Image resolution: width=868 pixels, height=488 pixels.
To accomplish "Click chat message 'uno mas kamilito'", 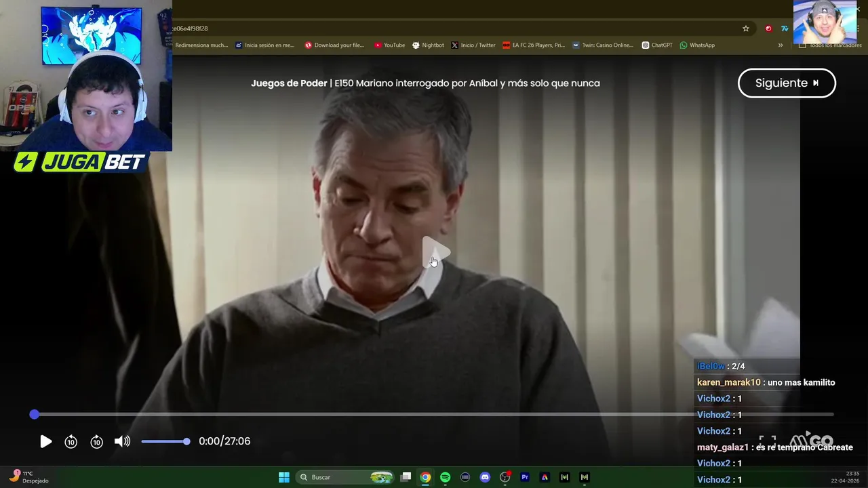I will pos(801,382).
